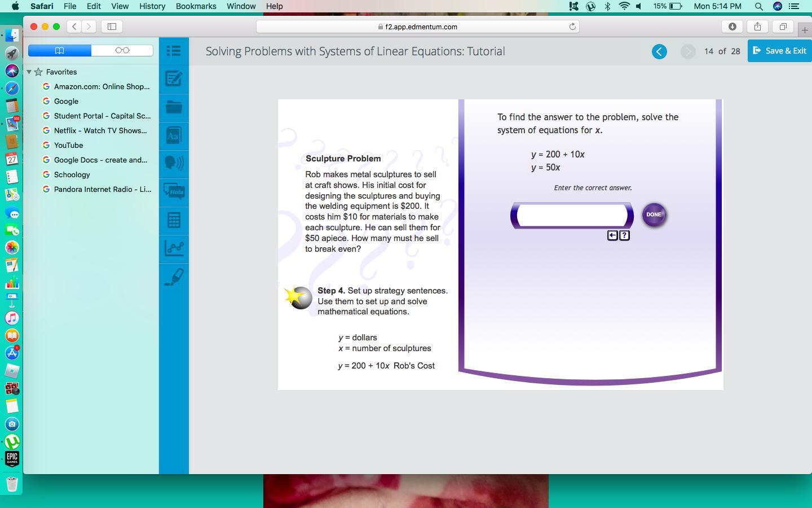Click the question mark help icon

[624, 235]
